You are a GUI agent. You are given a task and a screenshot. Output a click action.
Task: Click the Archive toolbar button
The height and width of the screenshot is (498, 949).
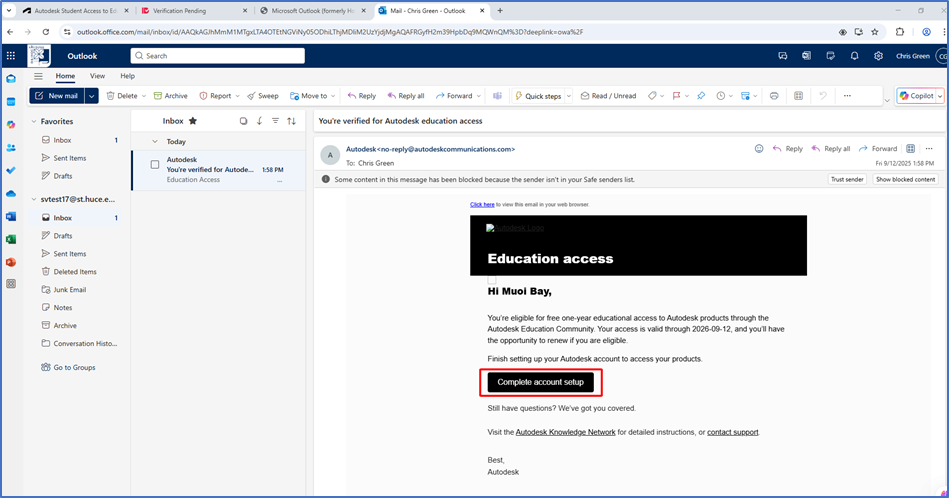point(170,96)
